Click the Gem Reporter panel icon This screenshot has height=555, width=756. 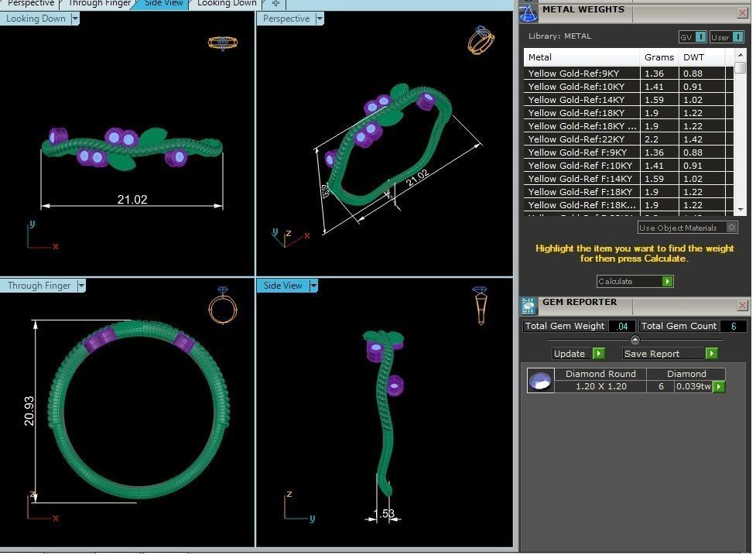[x=529, y=305]
